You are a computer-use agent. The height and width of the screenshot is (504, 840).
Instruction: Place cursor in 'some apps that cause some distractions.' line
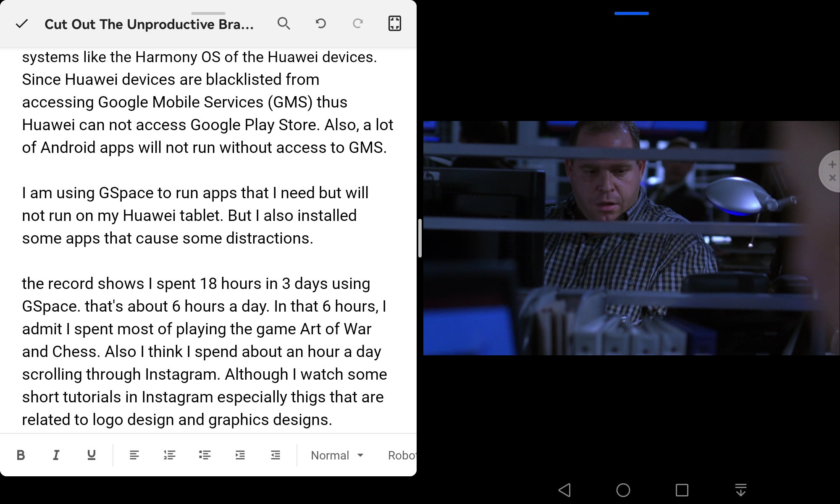point(168,238)
